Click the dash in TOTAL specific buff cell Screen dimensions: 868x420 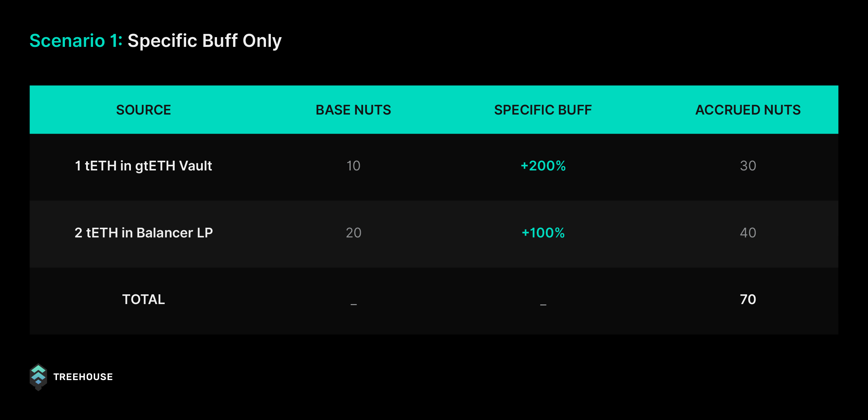point(543,304)
